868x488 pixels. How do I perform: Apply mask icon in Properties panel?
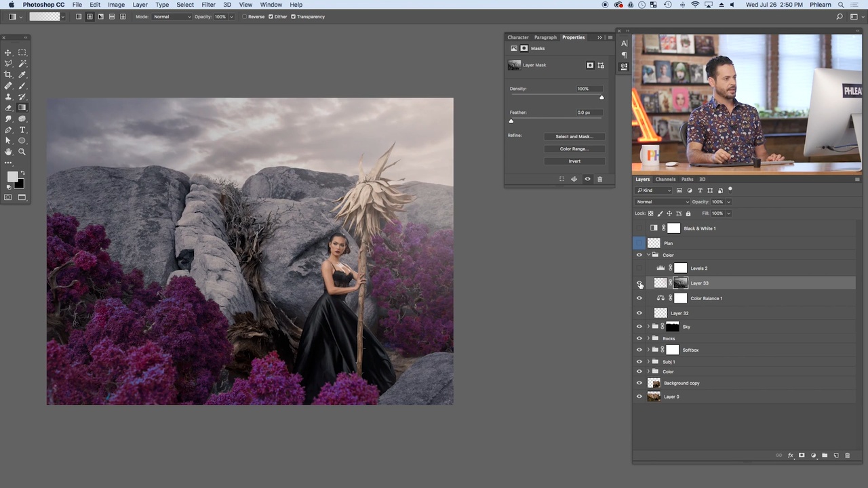(574, 179)
